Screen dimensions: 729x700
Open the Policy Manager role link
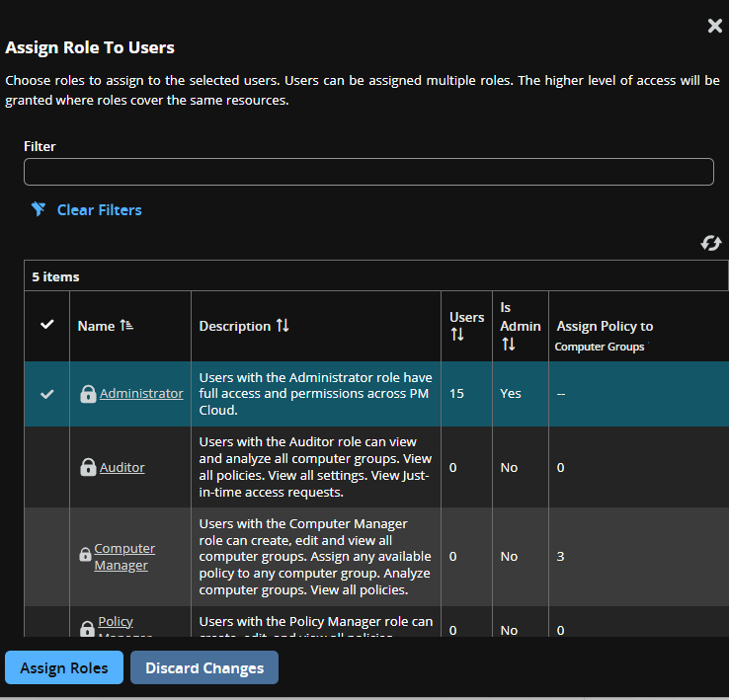pos(124,627)
